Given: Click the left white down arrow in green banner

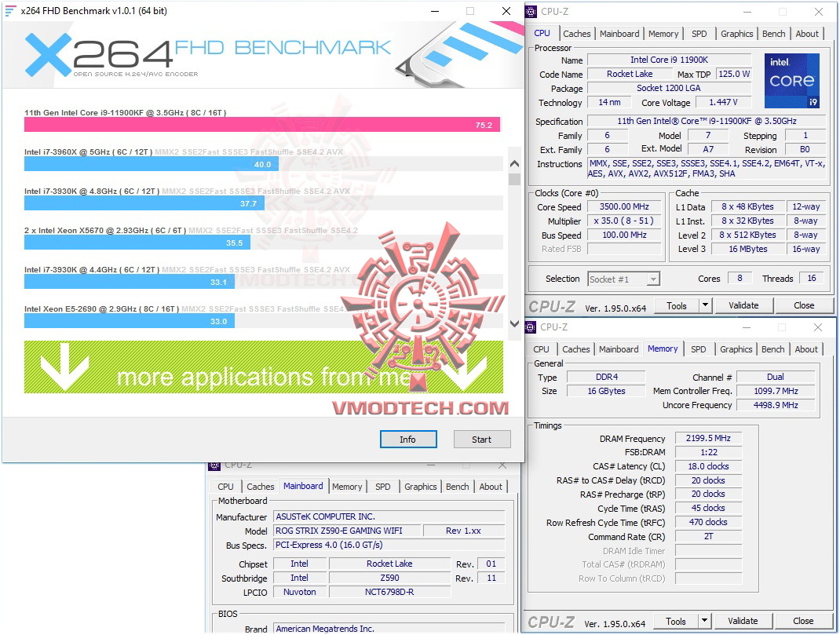Looking at the screenshot, I should click(x=64, y=367).
